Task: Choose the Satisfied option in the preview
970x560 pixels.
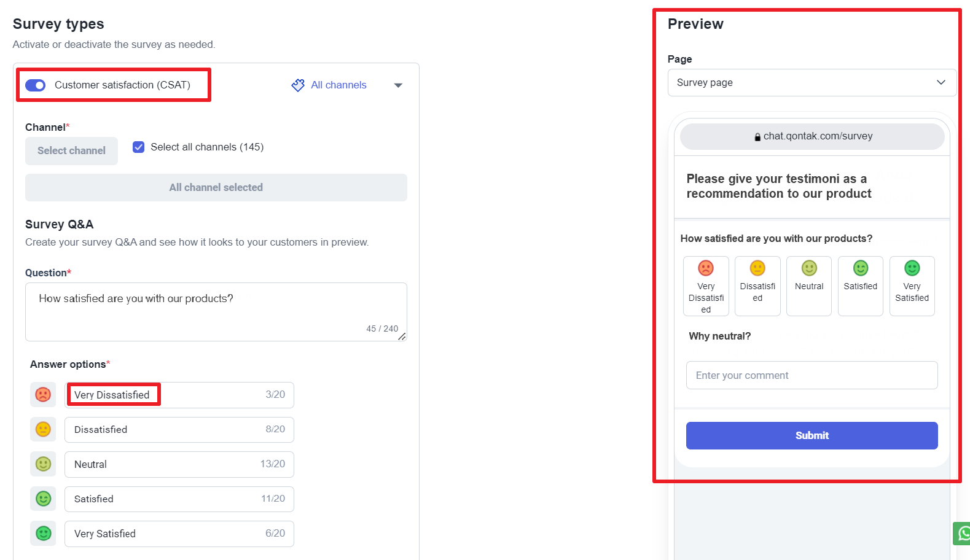Action: [x=861, y=286]
